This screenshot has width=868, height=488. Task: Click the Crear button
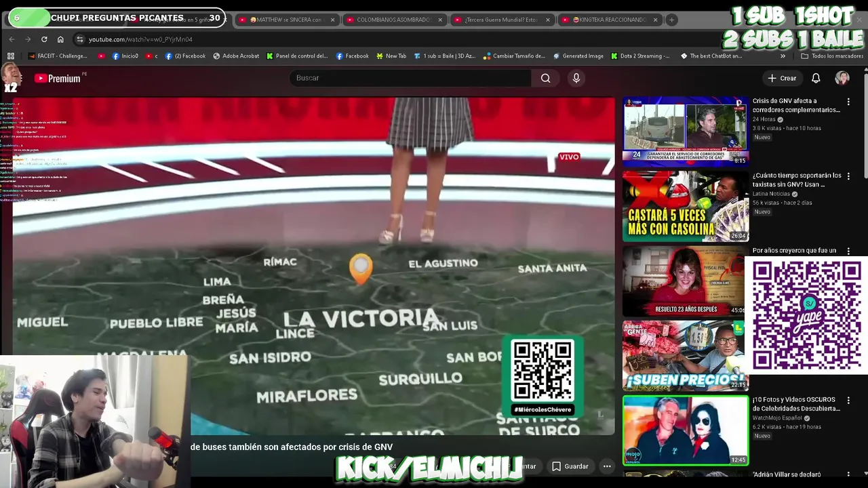pos(782,78)
